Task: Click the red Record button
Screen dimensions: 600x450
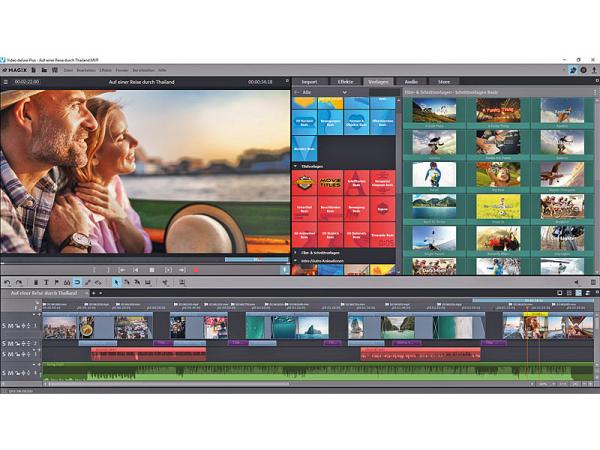Action: (x=196, y=270)
